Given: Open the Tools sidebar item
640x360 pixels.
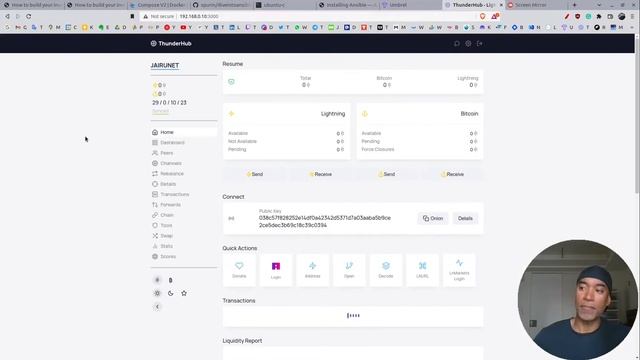Looking at the screenshot, I should point(184,225).
